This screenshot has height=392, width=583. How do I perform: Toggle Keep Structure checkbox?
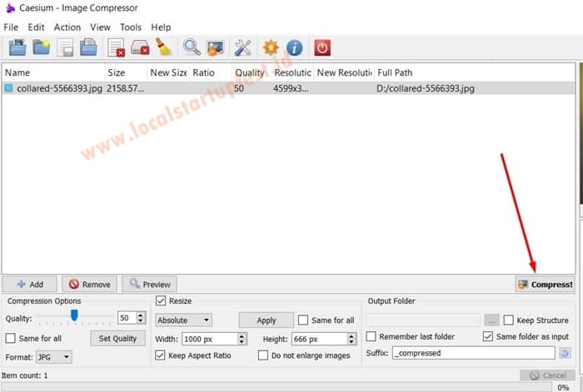pos(508,320)
